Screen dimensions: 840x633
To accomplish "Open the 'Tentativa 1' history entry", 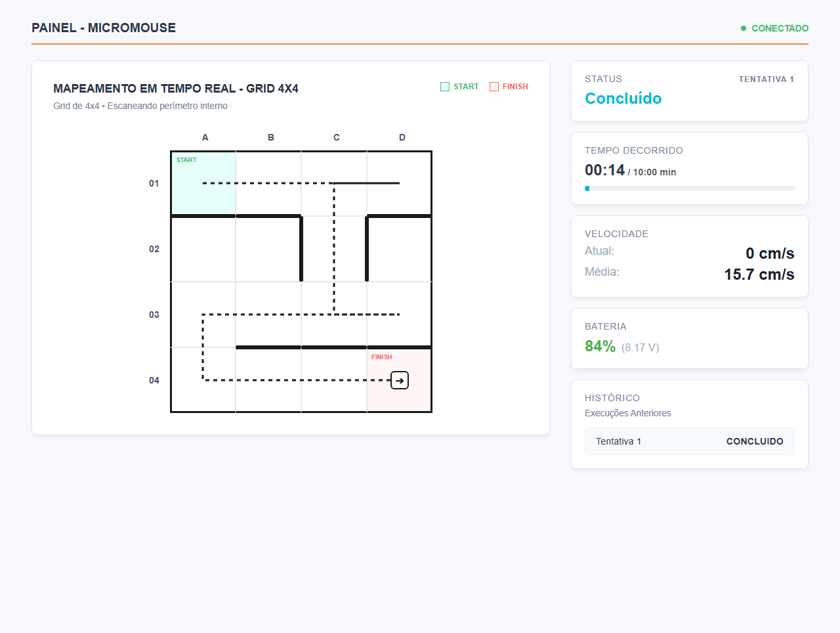I will click(690, 441).
